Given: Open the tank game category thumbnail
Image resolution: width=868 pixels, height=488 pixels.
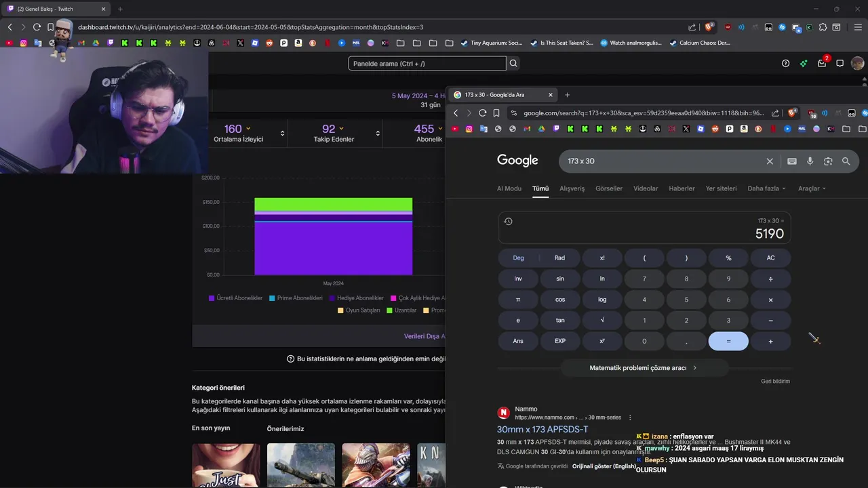Looking at the screenshot, I should pos(300,465).
